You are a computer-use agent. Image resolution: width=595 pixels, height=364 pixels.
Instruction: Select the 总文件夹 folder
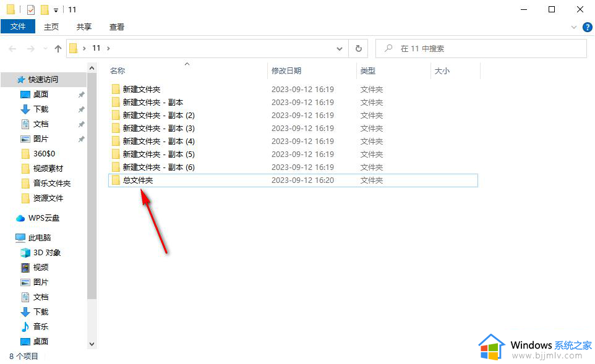[x=293, y=180]
